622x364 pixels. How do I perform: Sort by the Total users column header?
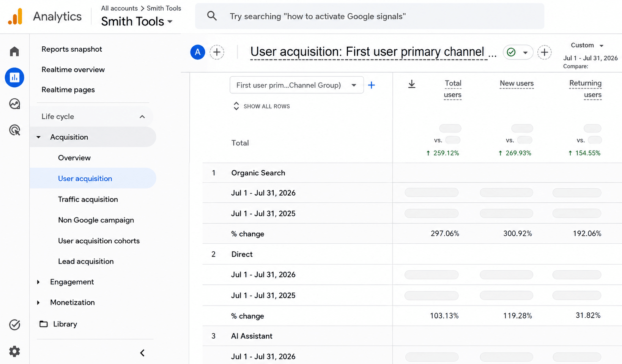[x=453, y=89]
